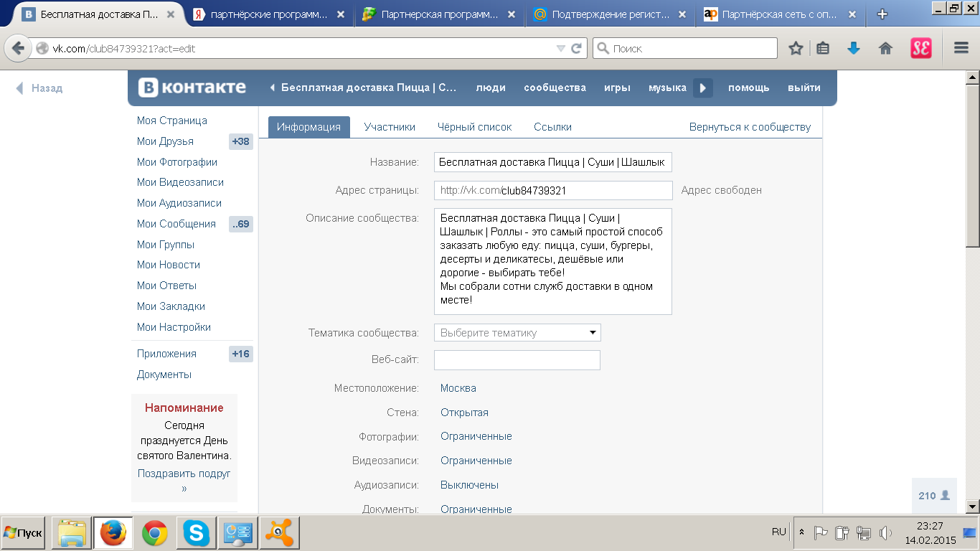Click the Веб-сайт input field
Viewport: 980px width, 551px height.
tap(517, 360)
